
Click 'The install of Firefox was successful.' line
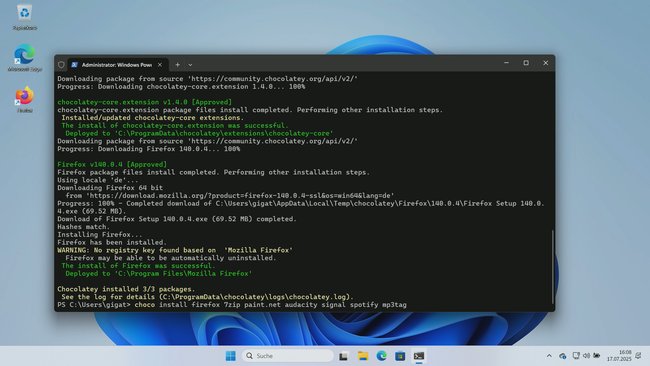[138, 266]
